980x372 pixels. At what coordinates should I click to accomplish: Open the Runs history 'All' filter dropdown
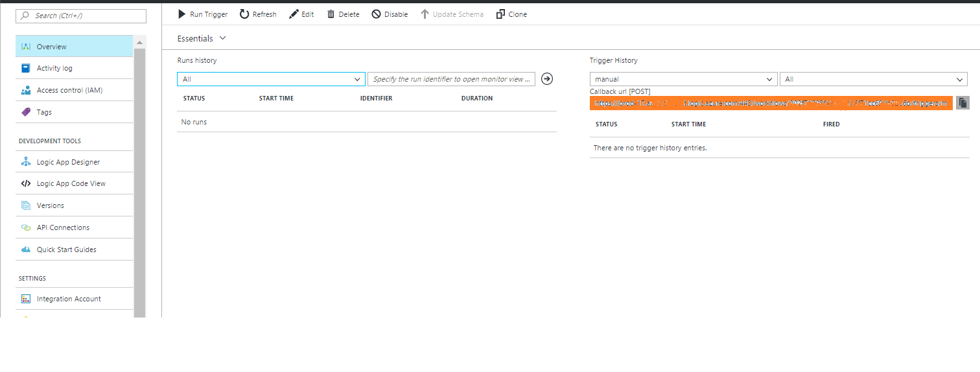pos(271,79)
